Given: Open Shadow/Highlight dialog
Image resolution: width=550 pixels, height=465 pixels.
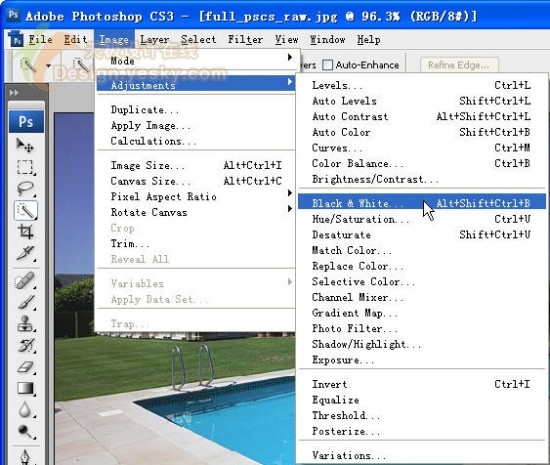Looking at the screenshot, I should coord(421,344).
